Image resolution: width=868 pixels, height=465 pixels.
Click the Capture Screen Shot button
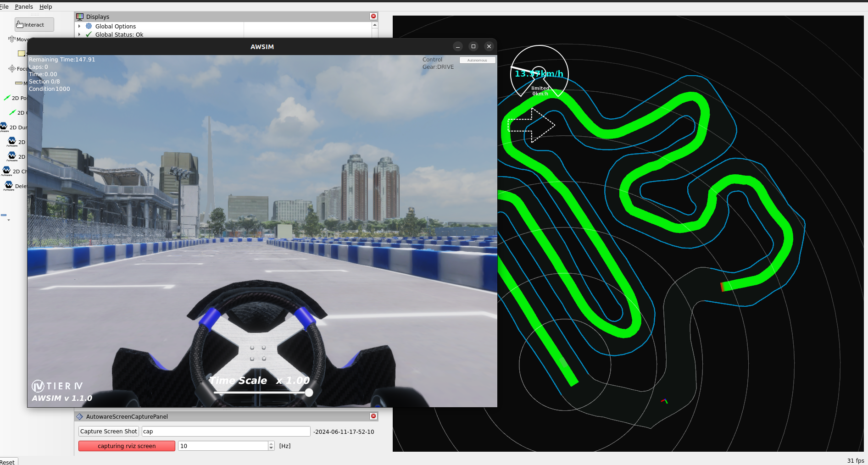108,432
